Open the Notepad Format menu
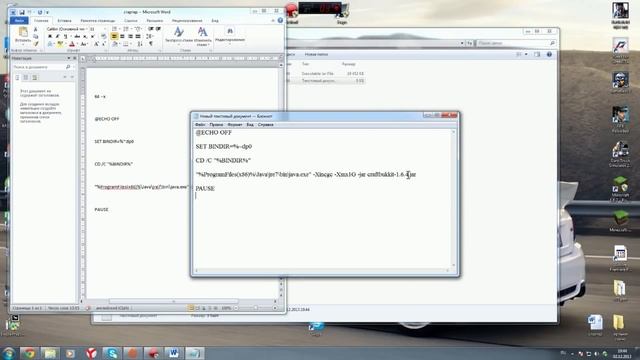Image resolution: width=640 pixels, height=360 pixels. pos(234,124)
